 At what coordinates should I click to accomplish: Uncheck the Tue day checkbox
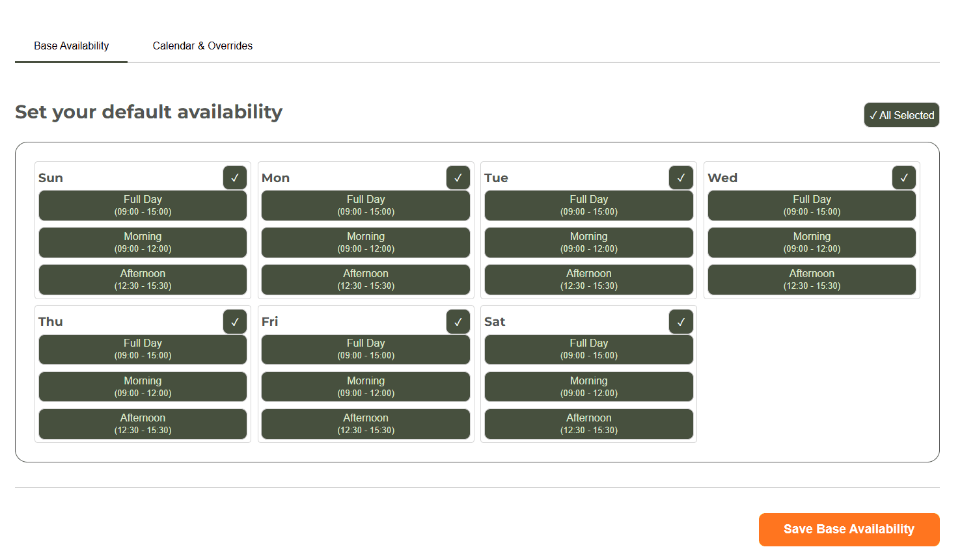point(681,178)
